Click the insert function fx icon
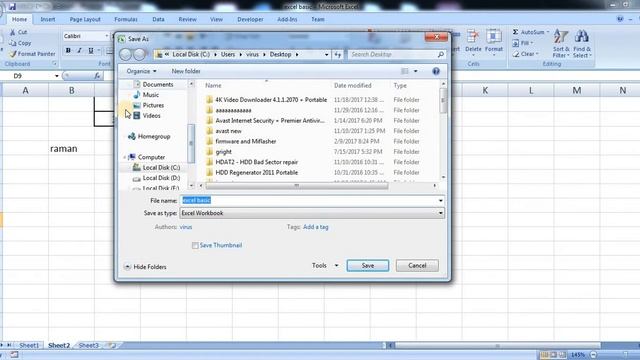This screenshot has height=360, width=640. point(97,76)
